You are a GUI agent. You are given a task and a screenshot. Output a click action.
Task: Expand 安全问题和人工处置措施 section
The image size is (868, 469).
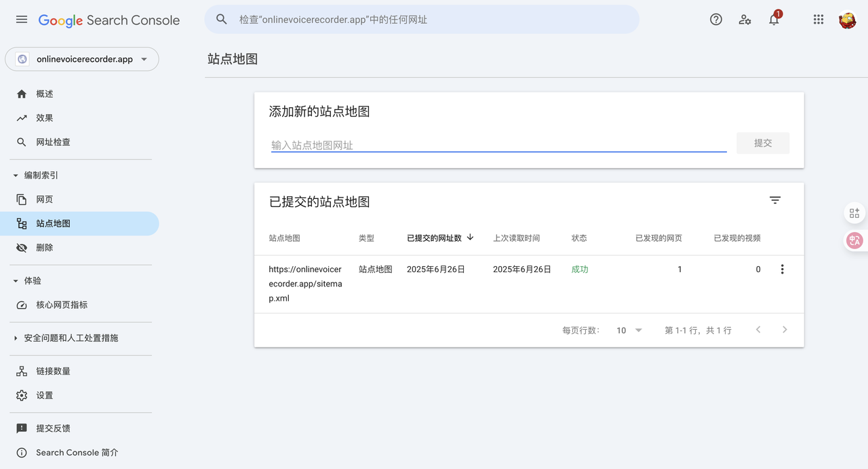(x=16, y=338)
